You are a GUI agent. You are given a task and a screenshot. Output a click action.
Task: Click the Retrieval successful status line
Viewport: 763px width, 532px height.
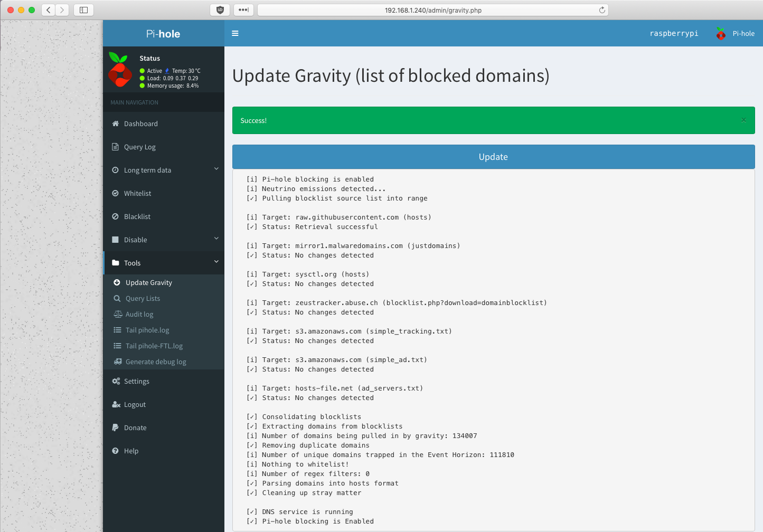point(312,227)
